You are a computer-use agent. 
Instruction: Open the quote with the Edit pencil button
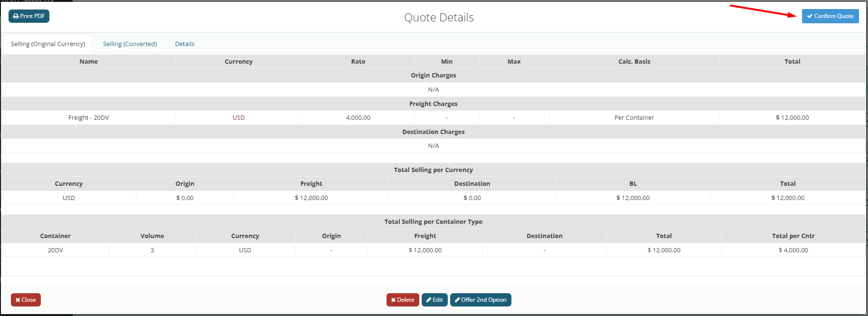click(434, 300)
